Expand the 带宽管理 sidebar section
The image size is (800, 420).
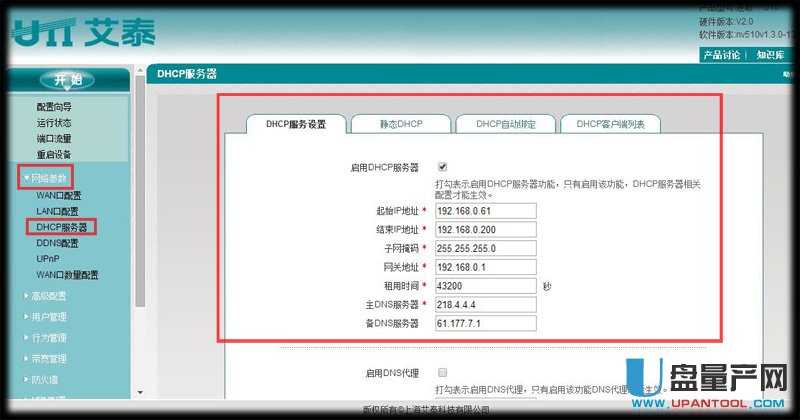pos(48,358)
